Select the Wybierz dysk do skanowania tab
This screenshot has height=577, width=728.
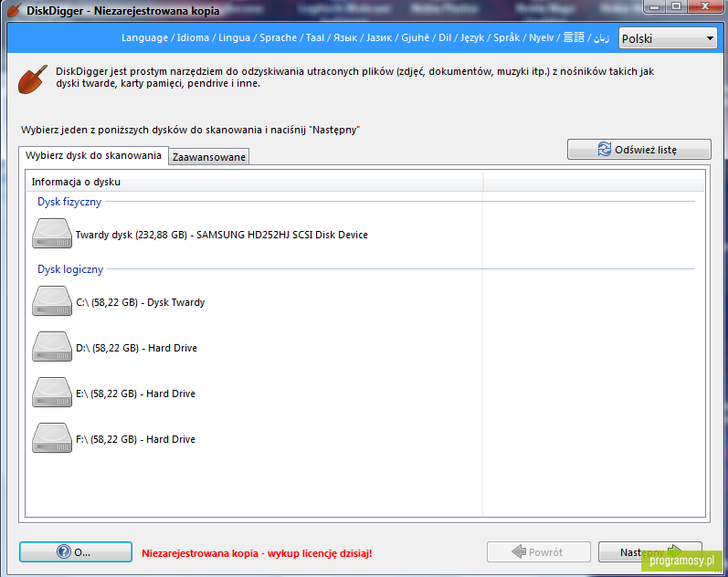pyautogui.click(x=93, y=155)
